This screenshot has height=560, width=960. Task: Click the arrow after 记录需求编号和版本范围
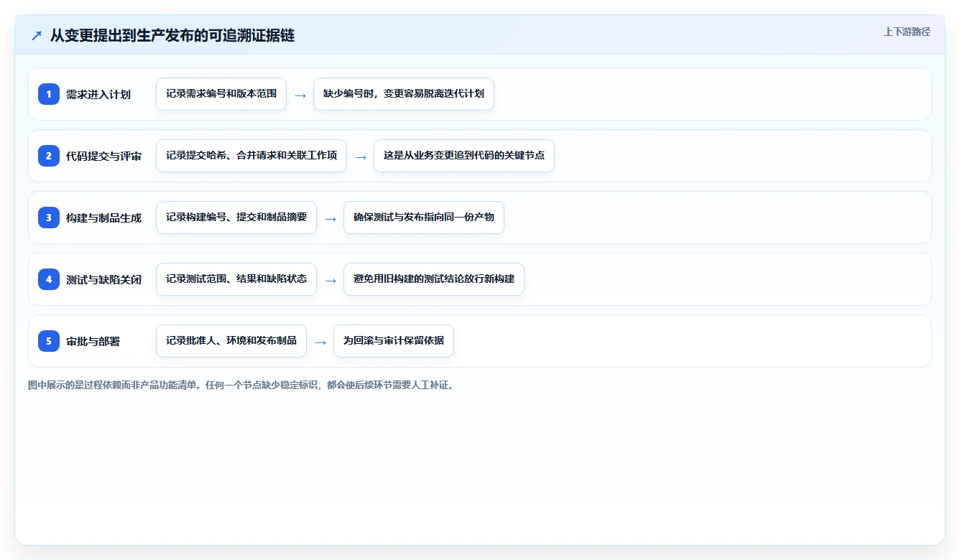point(300,95)
